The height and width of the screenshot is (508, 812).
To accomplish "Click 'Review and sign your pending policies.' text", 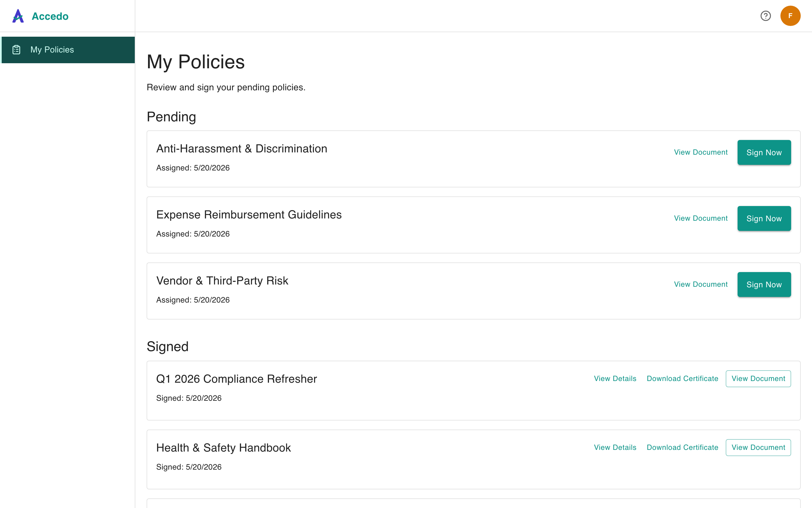I will point(226,87).
